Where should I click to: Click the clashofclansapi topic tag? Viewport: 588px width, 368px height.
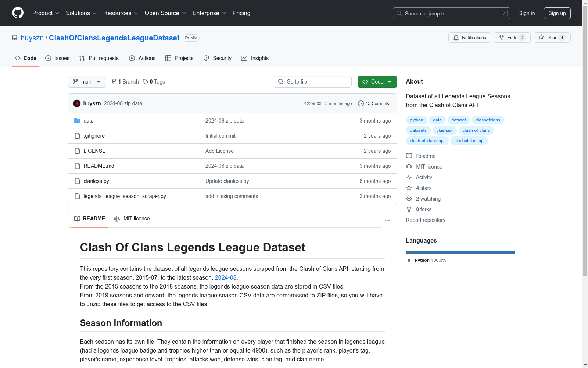[469, 141]
